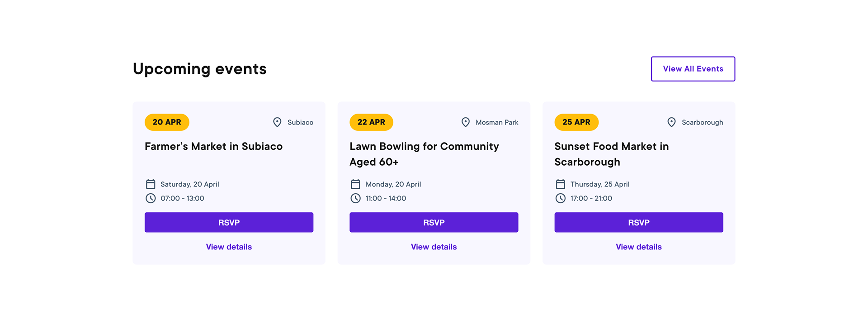RSVP to the Sunset Food Market in Scarborough
The image size is (868, 321).
coord(638,222)
